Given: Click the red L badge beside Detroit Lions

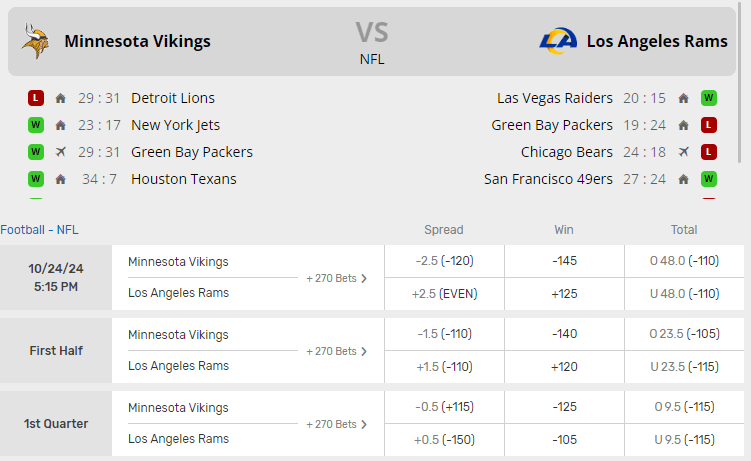Looking at the screenshot, I should pos(36,98).
